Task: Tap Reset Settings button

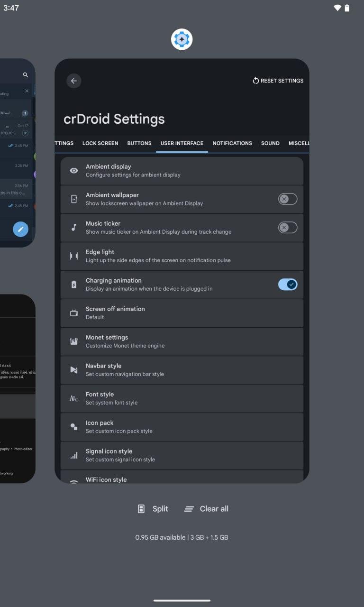Action: point(278,81)
